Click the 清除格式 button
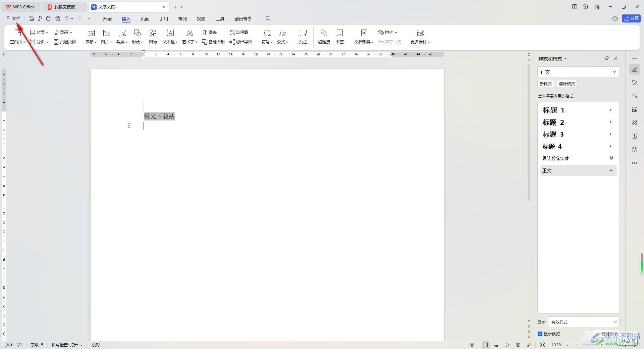Image resolution: width=644 pixels, height=349 pixels. coord(567,84)
